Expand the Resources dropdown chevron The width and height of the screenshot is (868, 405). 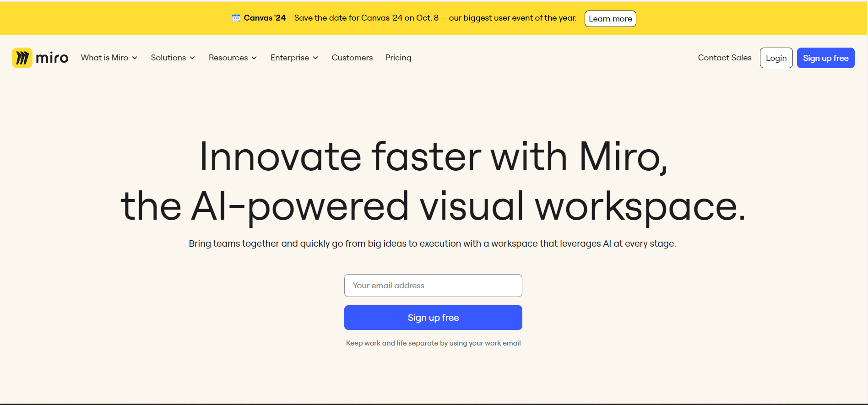[x=254, y=58]
